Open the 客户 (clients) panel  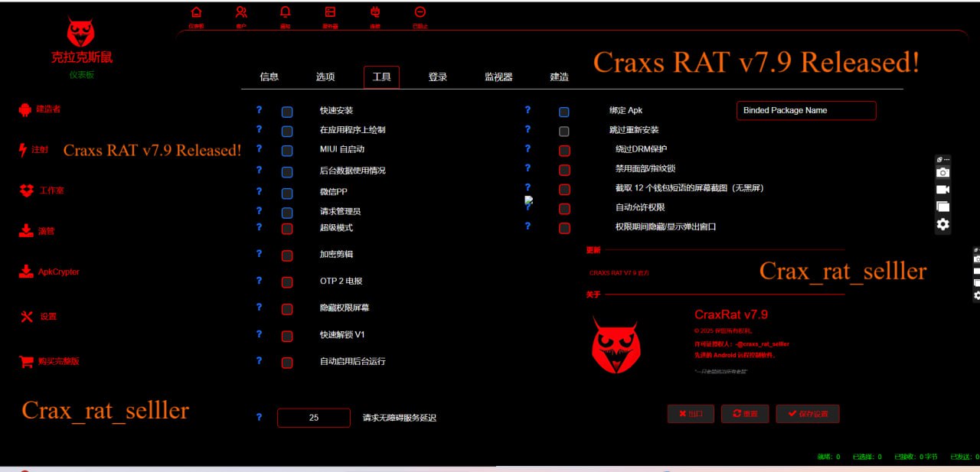[x=240, y=13]
